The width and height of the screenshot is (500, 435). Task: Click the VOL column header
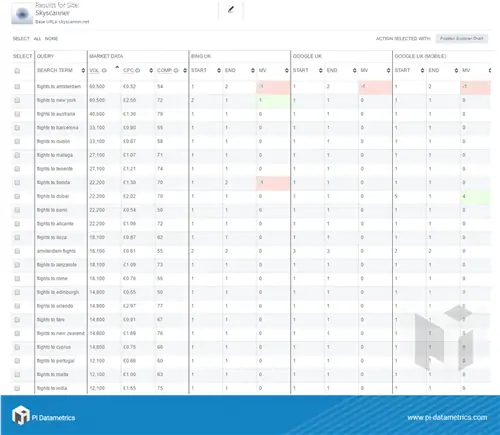pos(94,70)
